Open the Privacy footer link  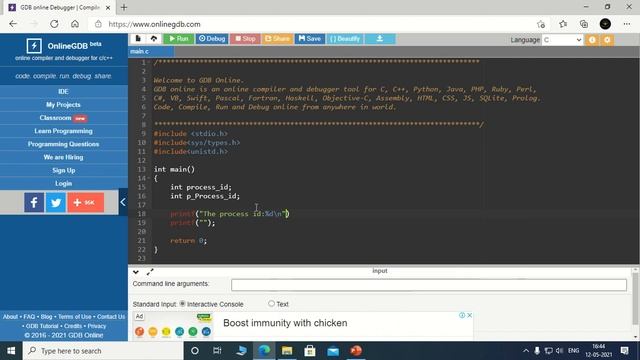coord(97,326)
